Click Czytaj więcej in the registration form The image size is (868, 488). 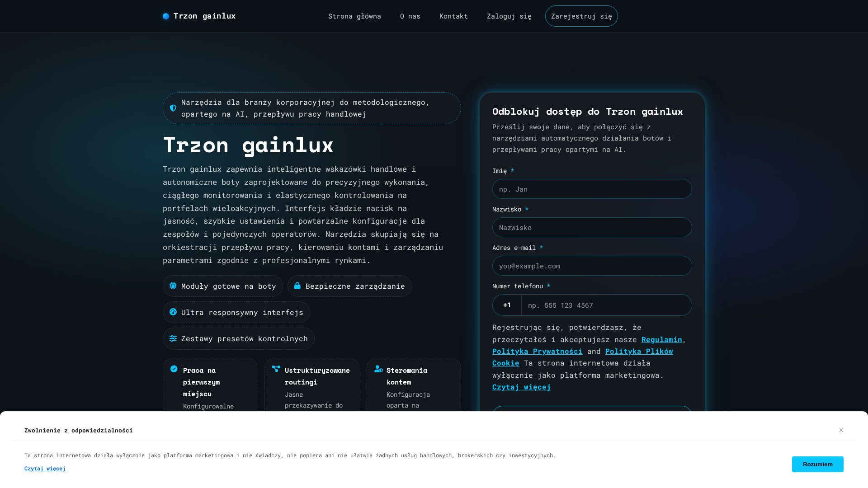(x=521, y=387)
